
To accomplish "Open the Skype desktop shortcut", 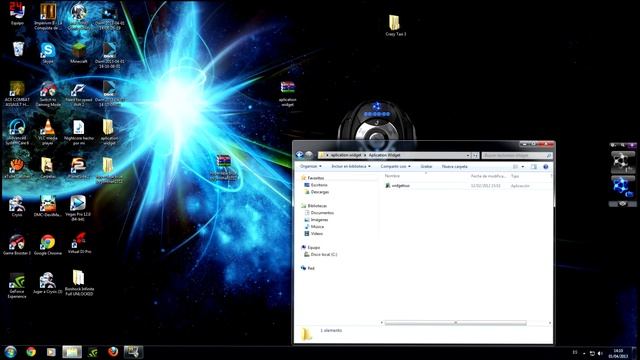I will (x=48, y=53).
